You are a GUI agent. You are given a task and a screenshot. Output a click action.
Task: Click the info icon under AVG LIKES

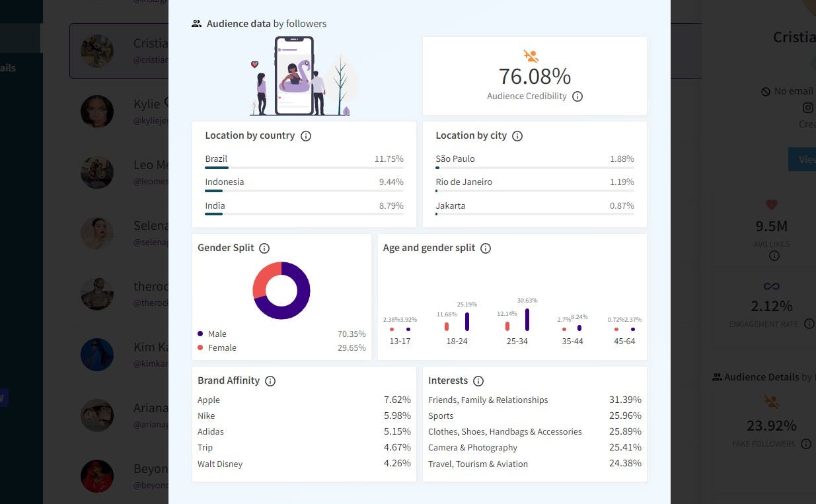point(774,256)
